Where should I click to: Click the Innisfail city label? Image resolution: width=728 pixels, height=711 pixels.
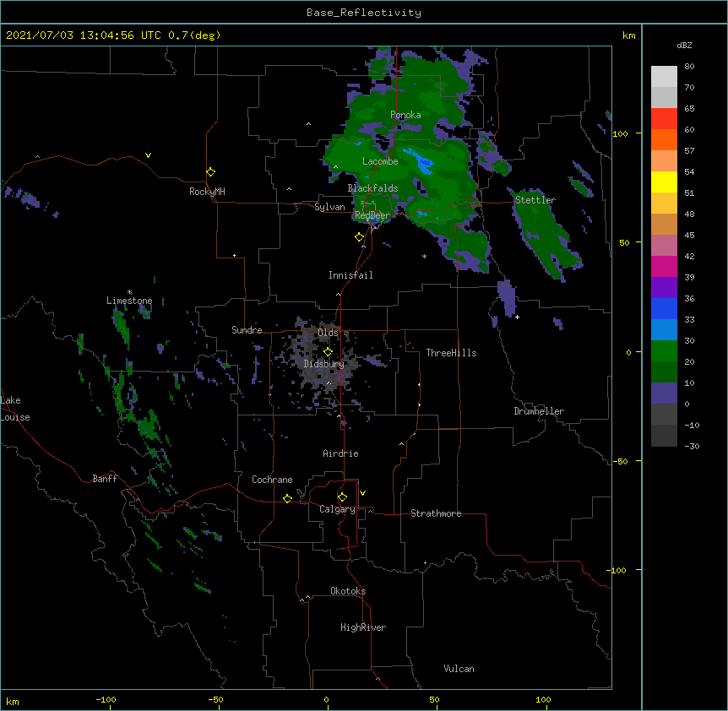(350, 275)
